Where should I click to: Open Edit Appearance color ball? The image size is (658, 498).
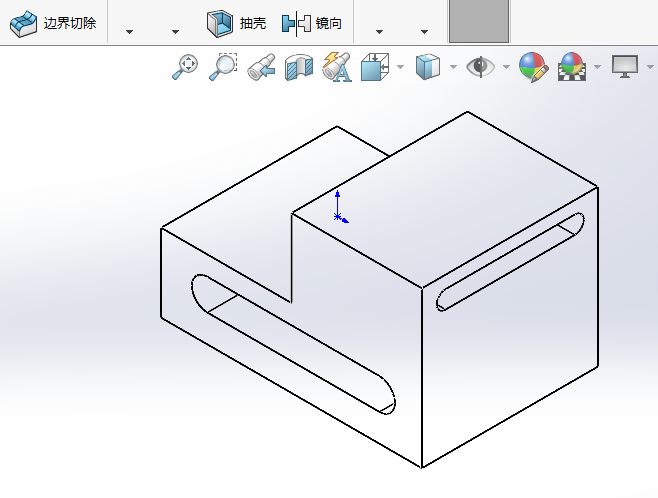(532, 67)
